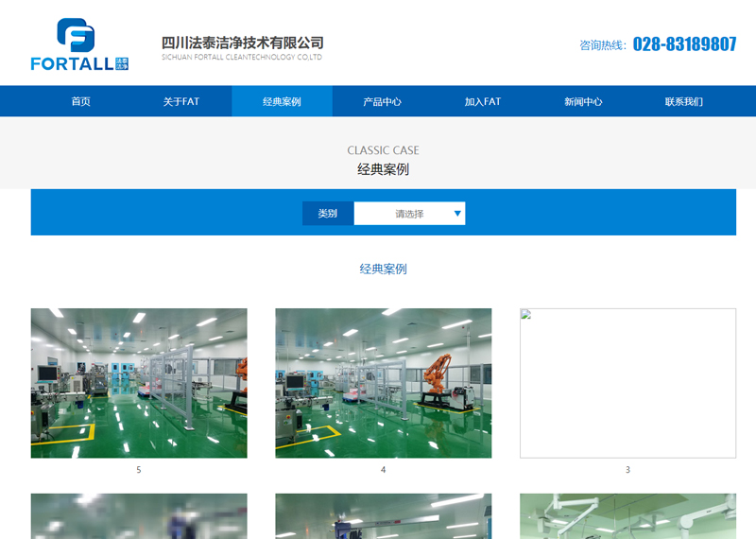Open the 产品中心 menu item
Image resolution: width=756 pixels, height=539 pixels.
click(382, 101)
